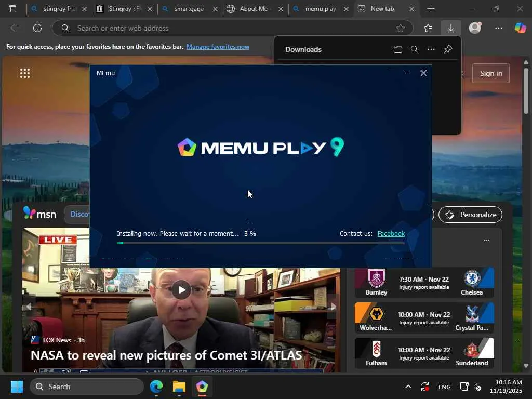Viewport: 532px width, 399px height.
Task: Close the 'About Me' tab
Action: point(281,9)
